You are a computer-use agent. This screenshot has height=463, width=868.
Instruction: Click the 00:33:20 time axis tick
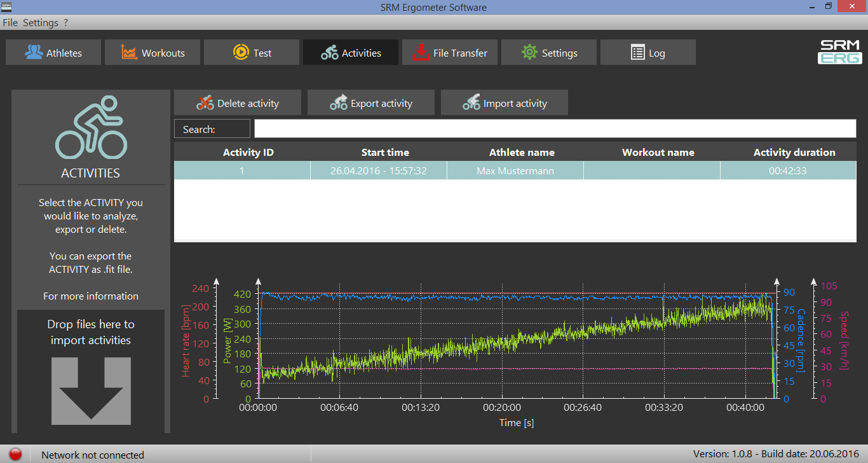pos(664,408)
